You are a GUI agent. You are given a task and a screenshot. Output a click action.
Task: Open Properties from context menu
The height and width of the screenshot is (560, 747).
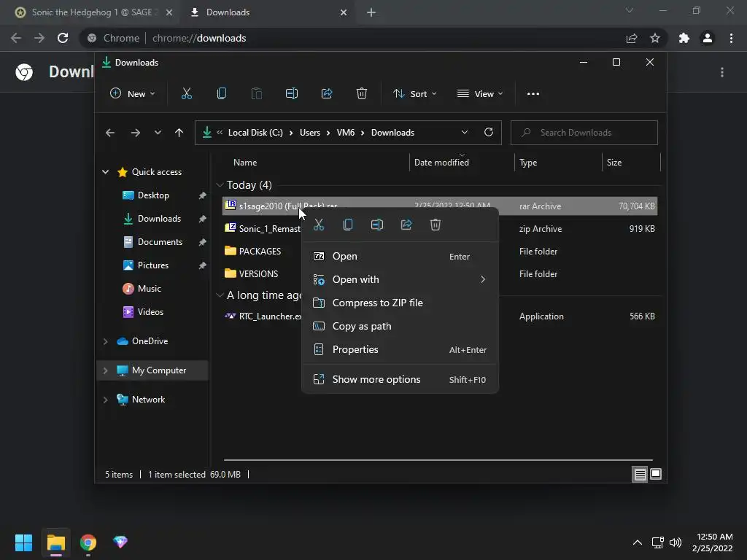click(400, 349)
